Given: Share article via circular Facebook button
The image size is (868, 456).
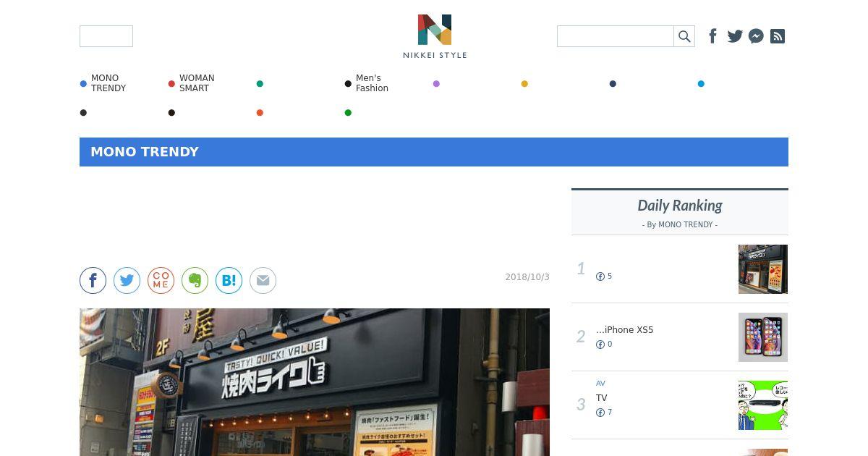Looking at the screenshot, I should tap(93, 280).
